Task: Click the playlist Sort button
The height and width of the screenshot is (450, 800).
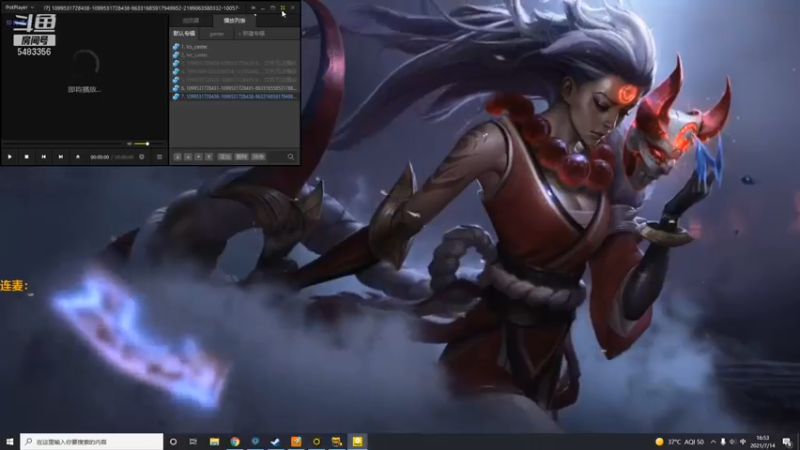Action: tap(258, 157)
